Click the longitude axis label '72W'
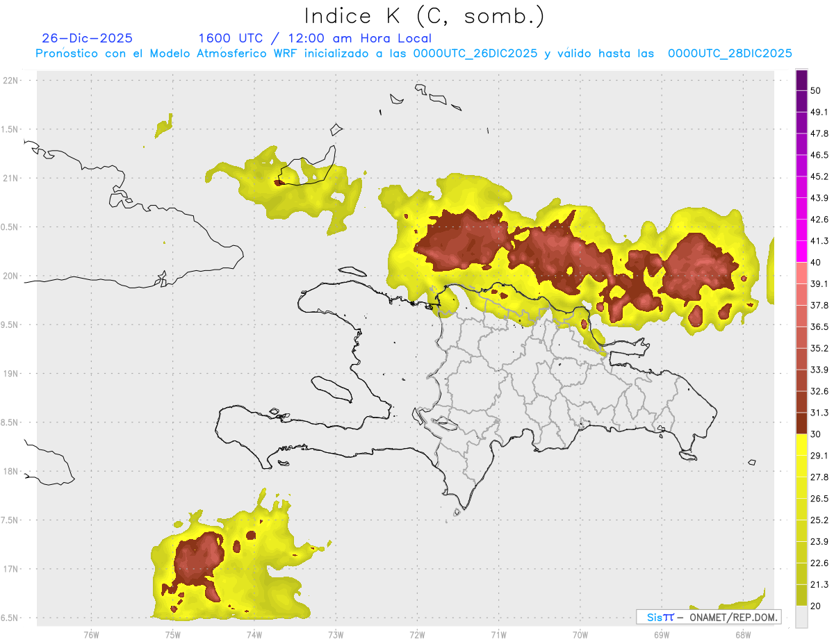Image resolution: width=834 pixels, height=644 pixels. [x=417, y=635]
